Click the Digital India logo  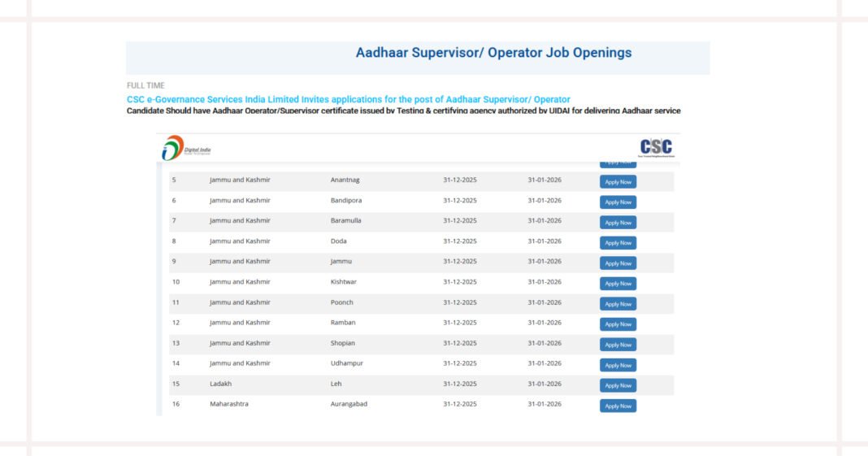pos(186,148)
